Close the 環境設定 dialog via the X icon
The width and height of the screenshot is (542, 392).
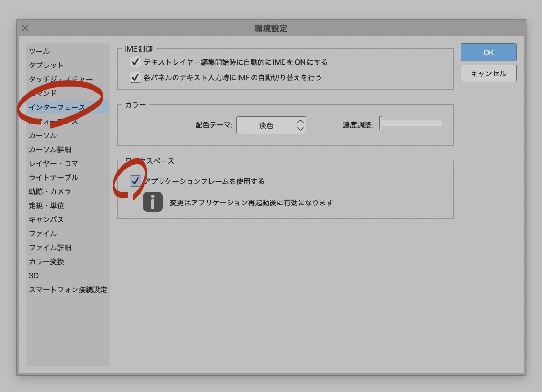pyautogui.click(x=25, y=28)
